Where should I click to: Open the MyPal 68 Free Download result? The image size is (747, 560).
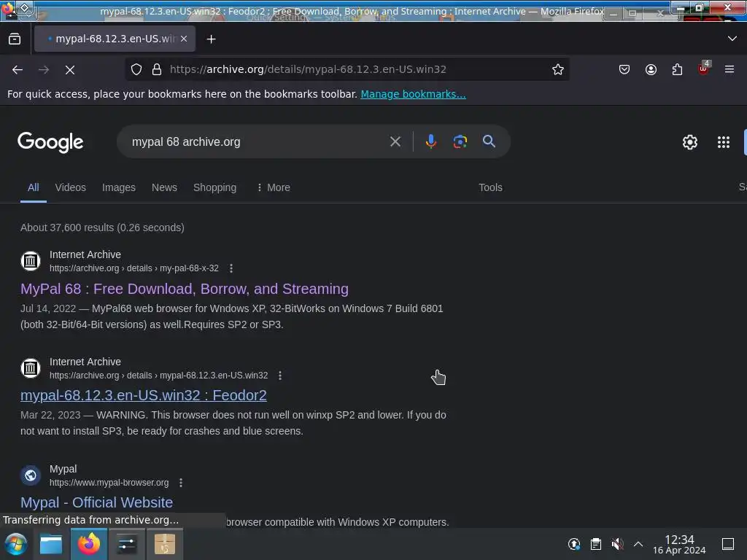(185, 289)
